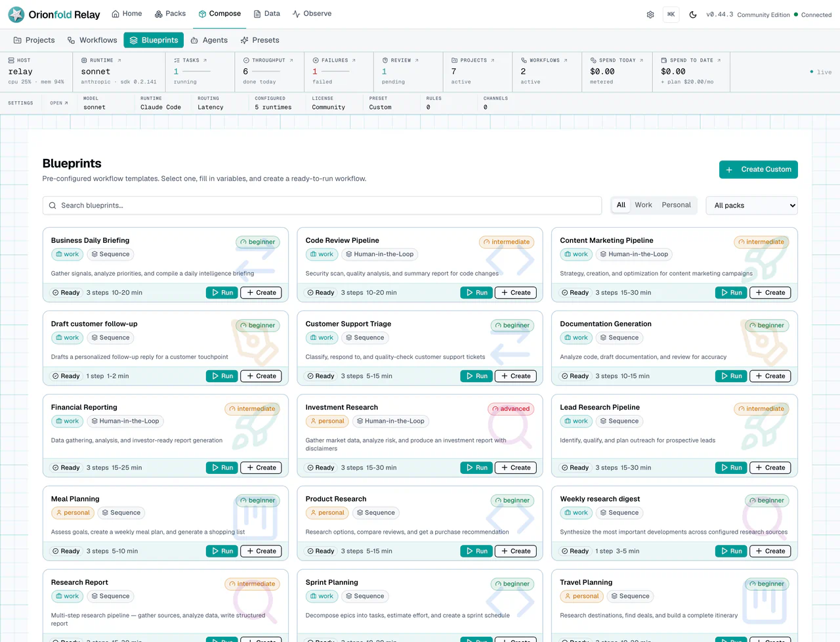Click the advanced badge on Investment Research
The width and height of the screenshot is (840, 642).
tap(511, 409)
